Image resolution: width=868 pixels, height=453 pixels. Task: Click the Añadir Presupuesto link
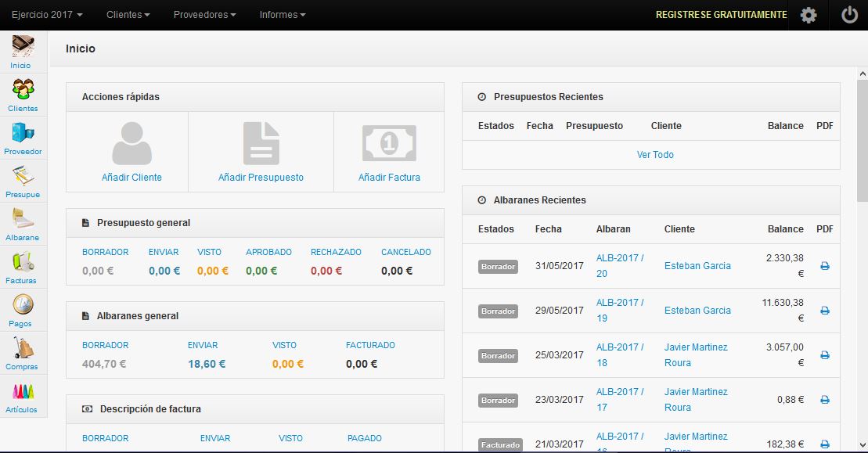click(x=261, y=178)
